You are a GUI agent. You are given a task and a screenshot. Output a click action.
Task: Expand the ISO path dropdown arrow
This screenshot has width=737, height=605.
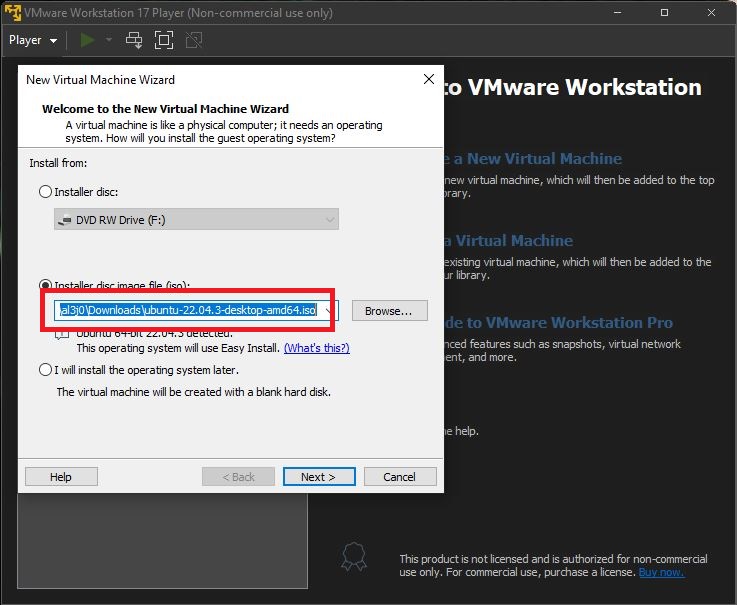coord(329,310)
